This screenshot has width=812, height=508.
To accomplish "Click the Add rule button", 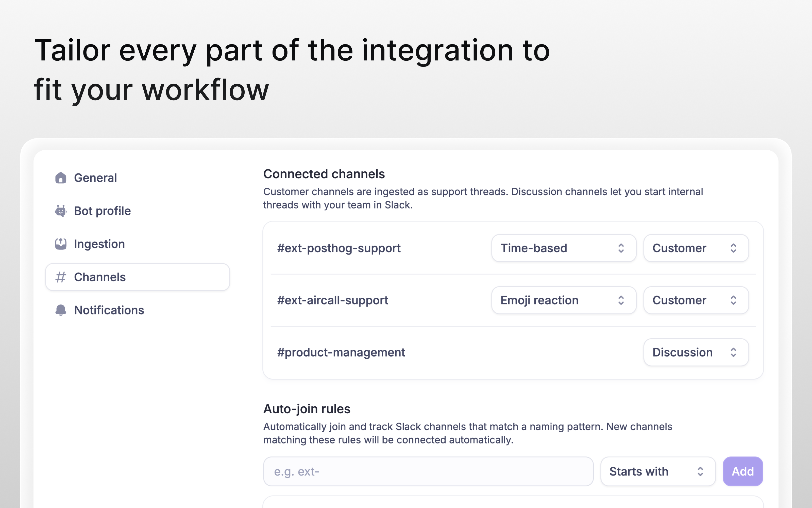I will [742, 471].
